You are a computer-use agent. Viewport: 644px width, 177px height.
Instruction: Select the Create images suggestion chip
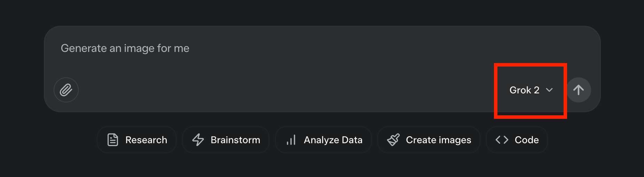(x=429, y=140)
